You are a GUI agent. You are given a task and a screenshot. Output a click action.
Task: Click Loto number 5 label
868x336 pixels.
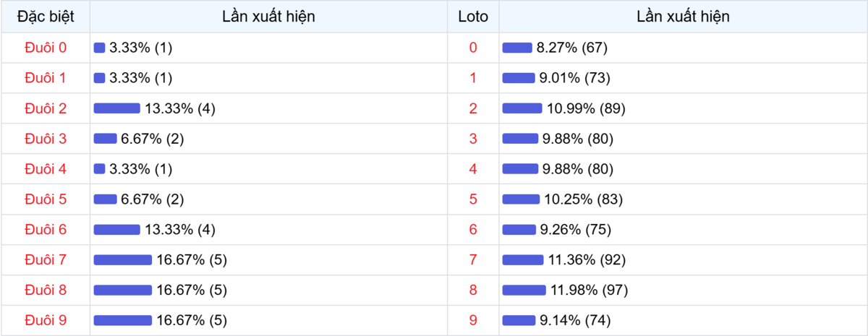tap(473, 199)
